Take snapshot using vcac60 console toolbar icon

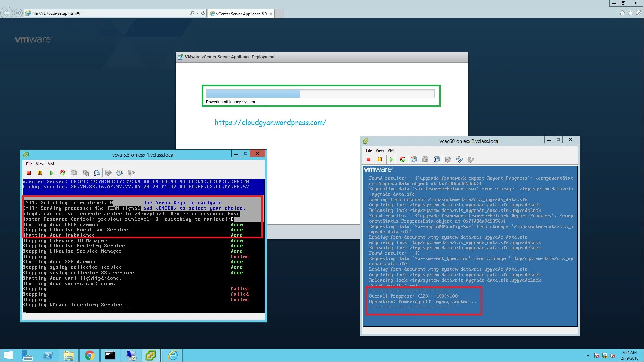[x=414, y=160]
